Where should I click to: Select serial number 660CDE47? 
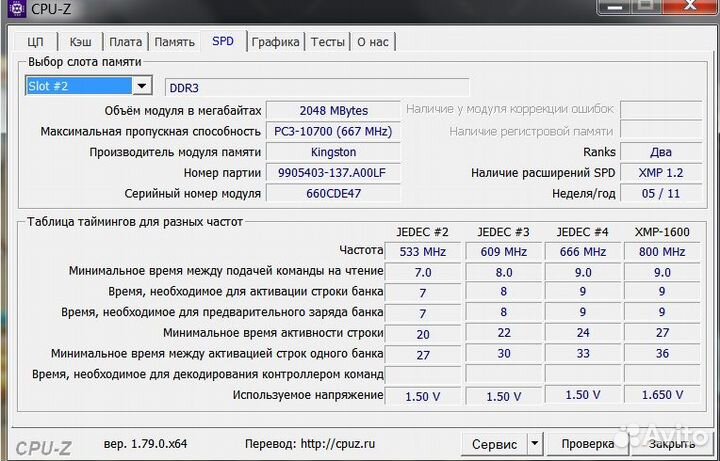click(333, 193)
